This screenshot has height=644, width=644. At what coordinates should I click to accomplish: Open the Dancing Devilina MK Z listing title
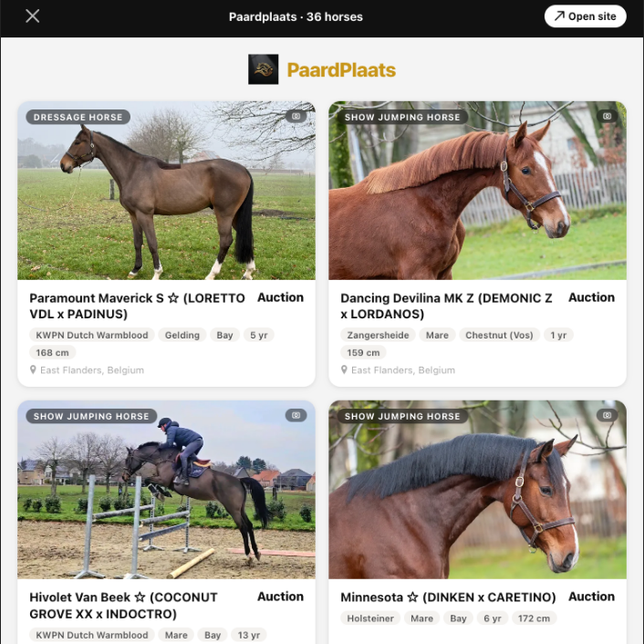tap(446, 306)
